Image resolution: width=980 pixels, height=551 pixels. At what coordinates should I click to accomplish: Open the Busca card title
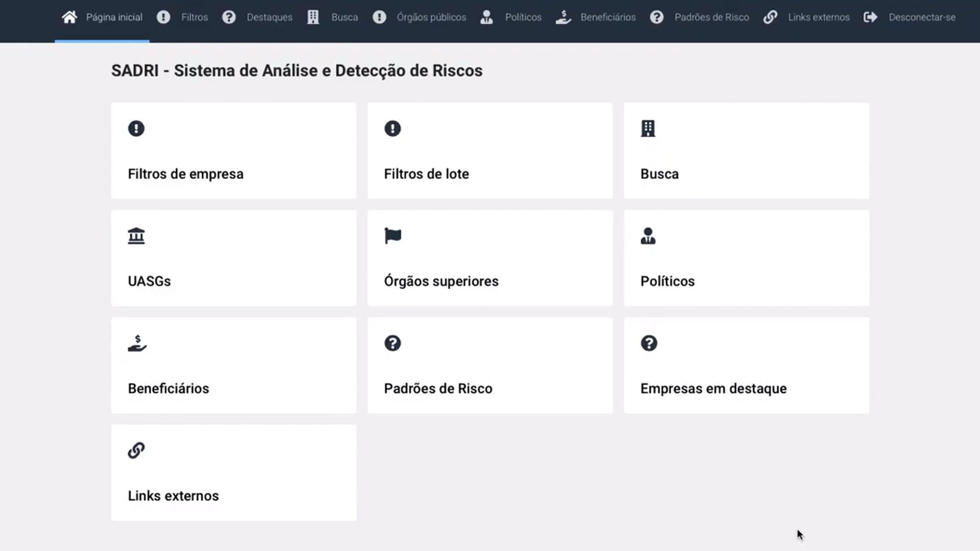(x=659, y=174)
